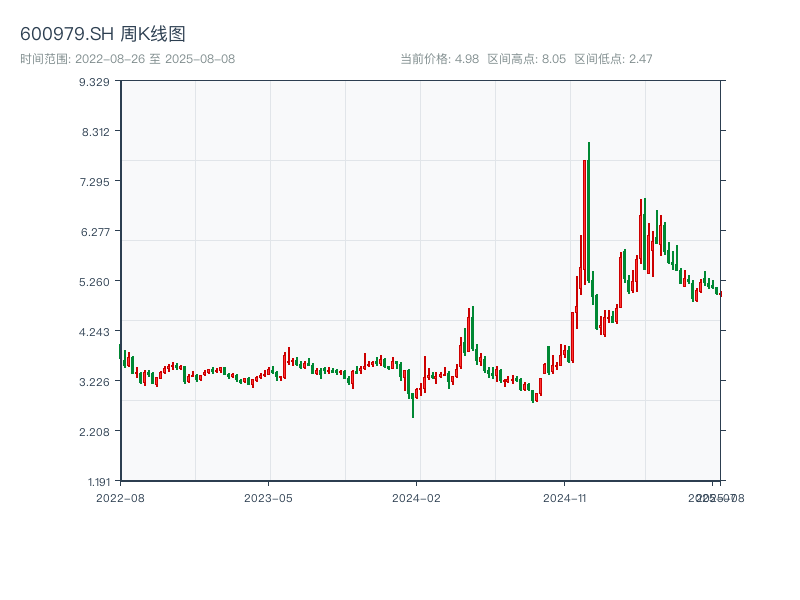800x600 pixels.
Task: Select the time range text 2022-08-26 至 2025-08-08
Action: click(155, 59)
